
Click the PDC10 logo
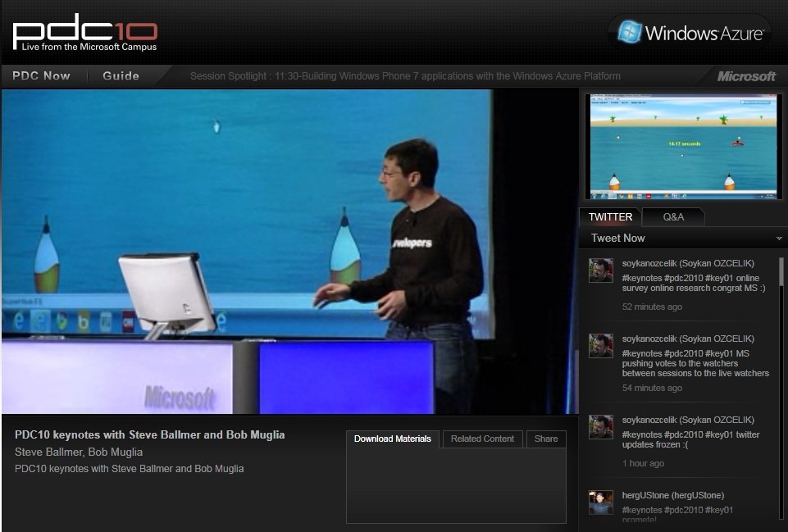coord(84,33)
